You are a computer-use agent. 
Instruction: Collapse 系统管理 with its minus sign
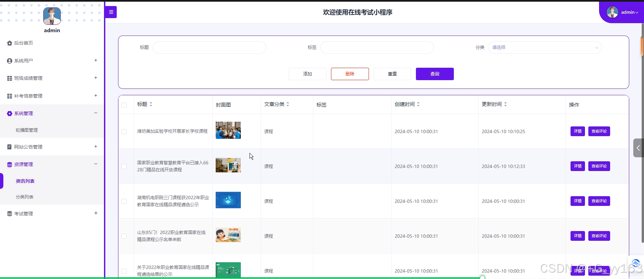tap(96, 113)
